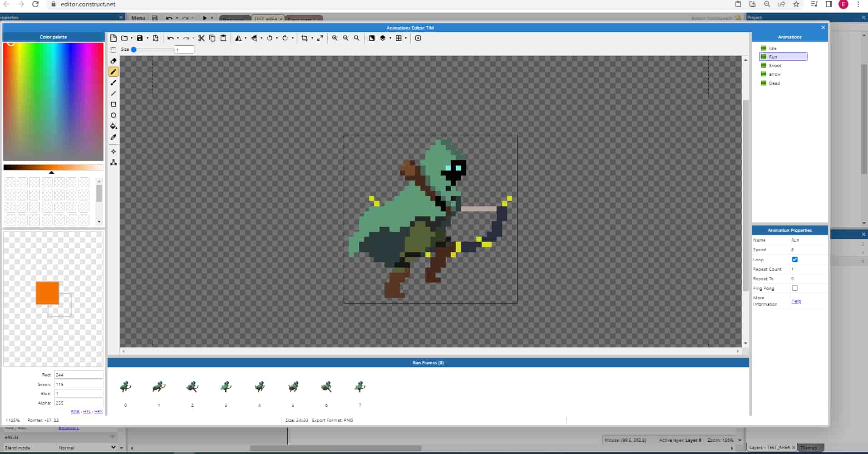
Task: Select the Shoot animation
Action: tap(774, 65)
